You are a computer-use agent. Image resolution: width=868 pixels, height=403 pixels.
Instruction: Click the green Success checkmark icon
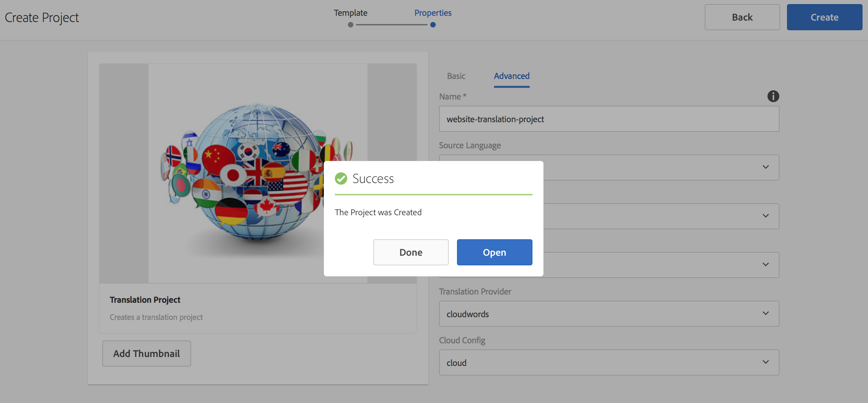[341, 179]
